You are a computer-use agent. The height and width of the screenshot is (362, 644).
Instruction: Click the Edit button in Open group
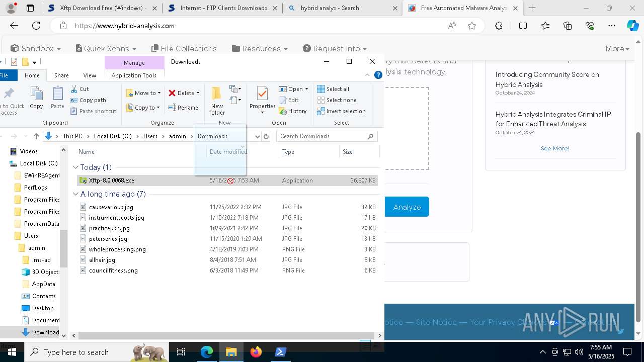(289, 100)
